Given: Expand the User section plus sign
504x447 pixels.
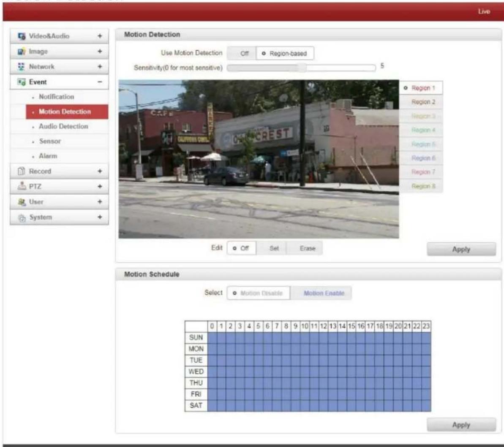Looking at the screenshot, I should coord(100,202).
